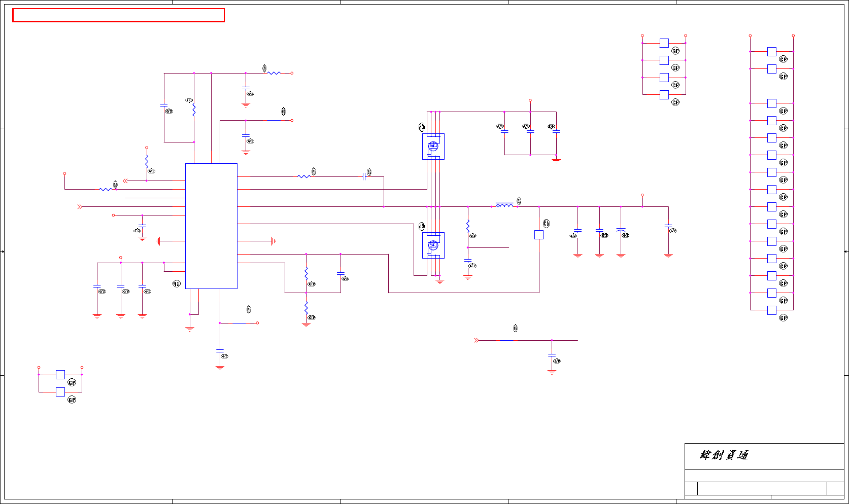This screenshot has width=849, height=504.
Task: Select the large central IC rectangle
Action: coord(211,226)
